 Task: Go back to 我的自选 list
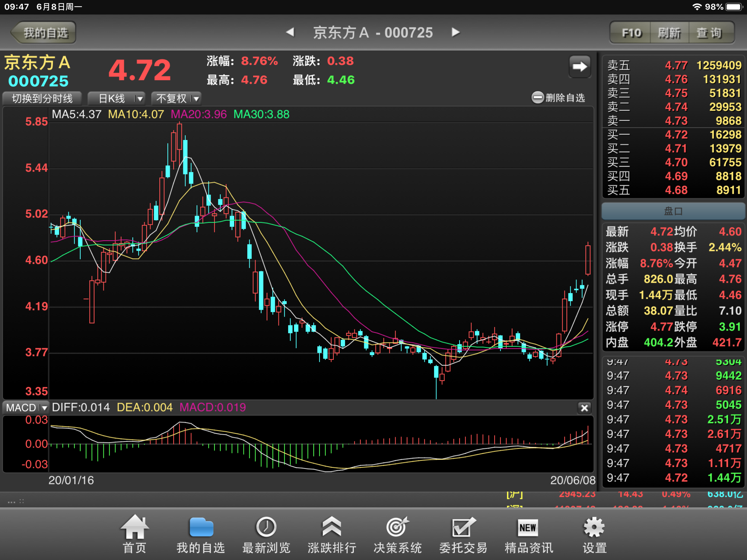pos(44,33)
